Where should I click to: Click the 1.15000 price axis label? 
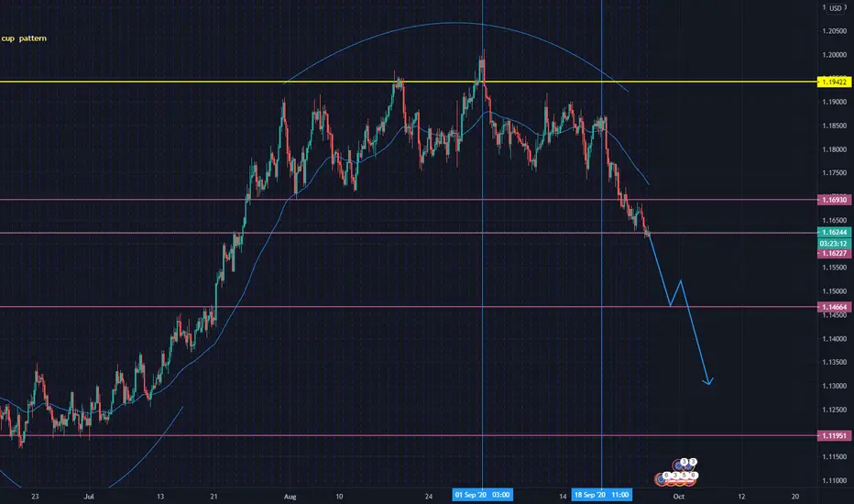tap(835, 291)
